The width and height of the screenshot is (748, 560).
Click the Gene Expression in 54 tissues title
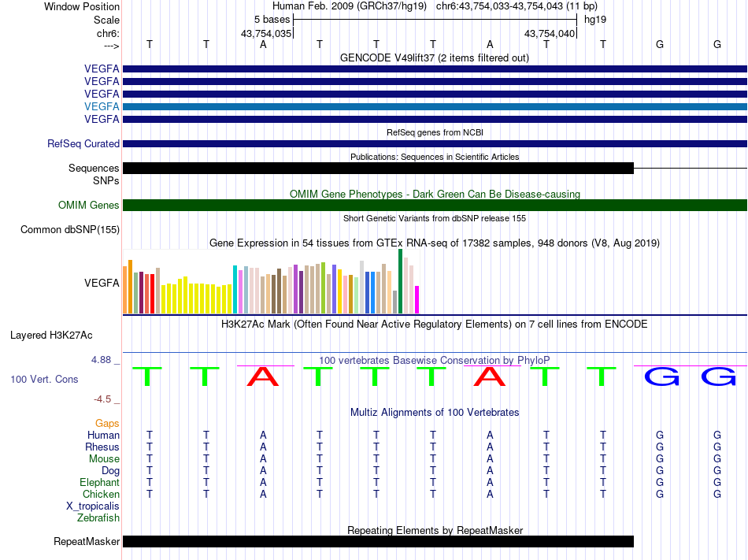(x=435, y=243)
